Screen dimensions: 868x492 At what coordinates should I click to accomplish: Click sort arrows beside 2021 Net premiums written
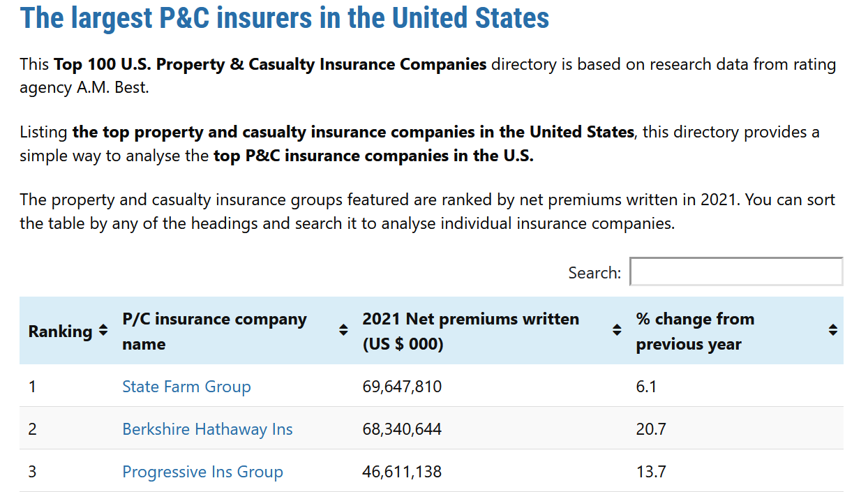tap(617, 331)
